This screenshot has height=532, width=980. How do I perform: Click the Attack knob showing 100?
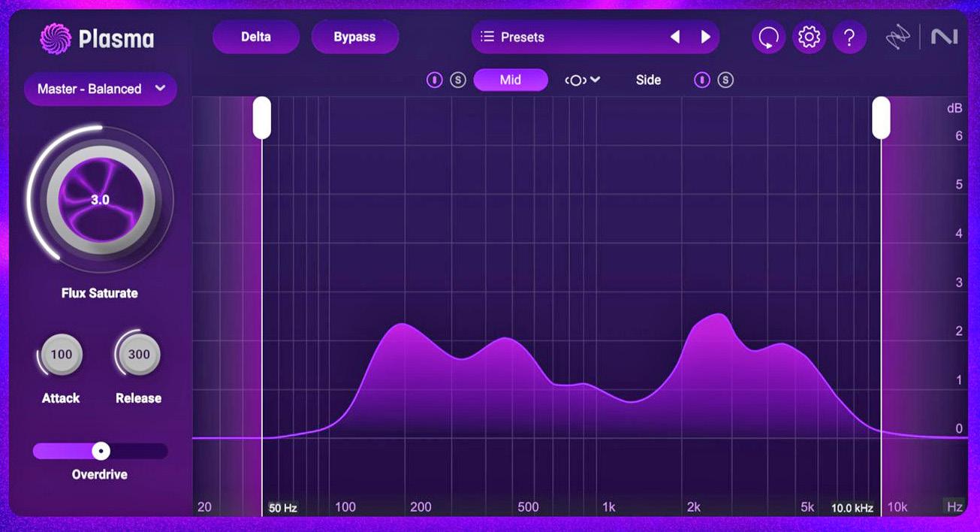click(x=62, y=355)
